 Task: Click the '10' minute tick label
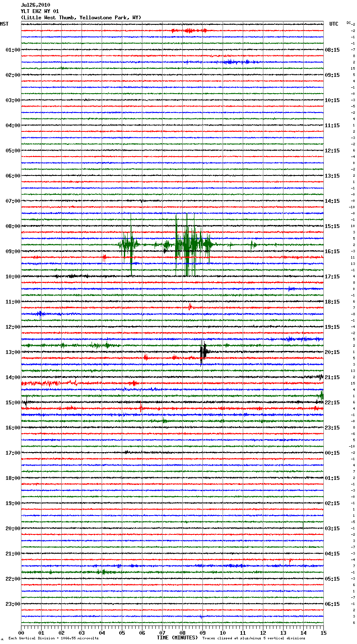coord(223,633)
